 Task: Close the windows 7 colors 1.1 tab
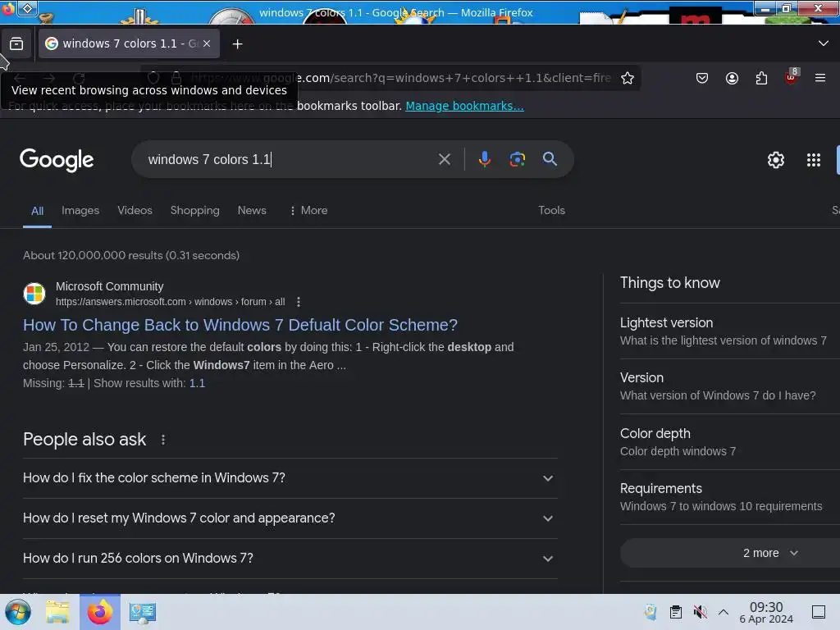tap(207, 44)
